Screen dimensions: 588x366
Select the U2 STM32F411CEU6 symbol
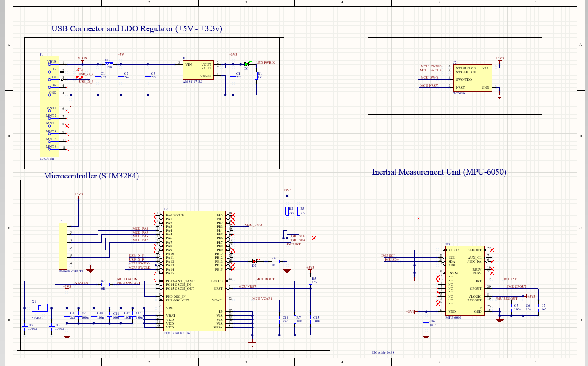(195, 271)
